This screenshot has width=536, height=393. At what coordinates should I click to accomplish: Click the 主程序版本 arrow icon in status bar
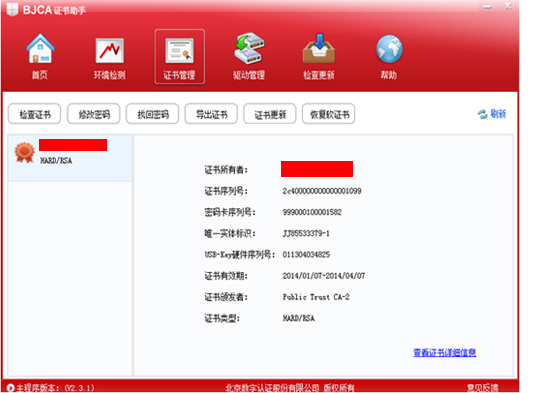click(11, 388)
